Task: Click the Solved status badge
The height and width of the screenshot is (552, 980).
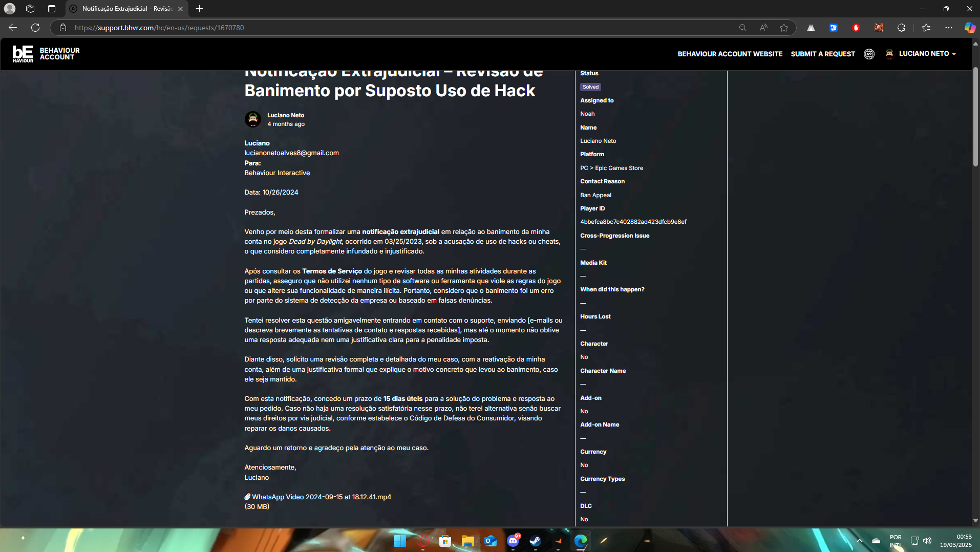Action: (590, 87)
